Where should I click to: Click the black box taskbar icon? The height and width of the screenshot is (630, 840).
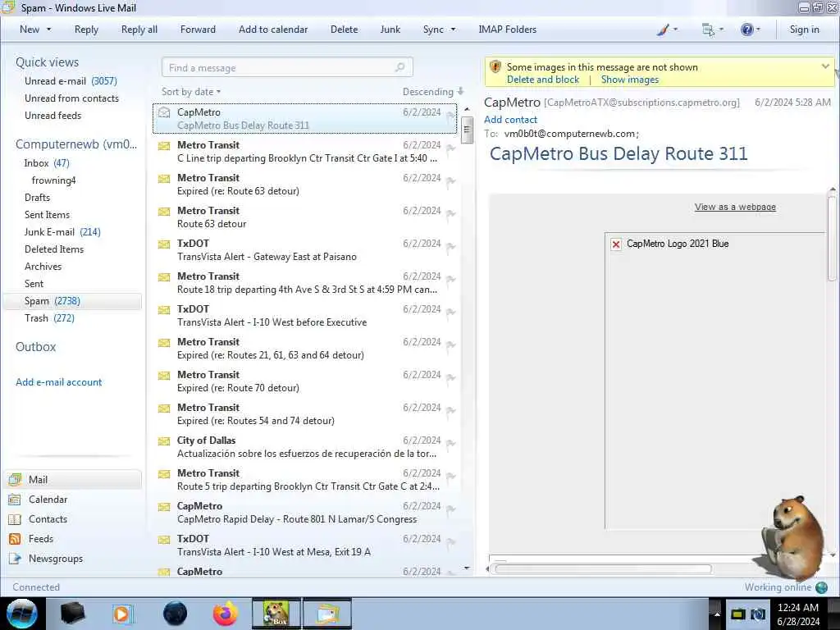pyautogui.click(x=72, y=614)
